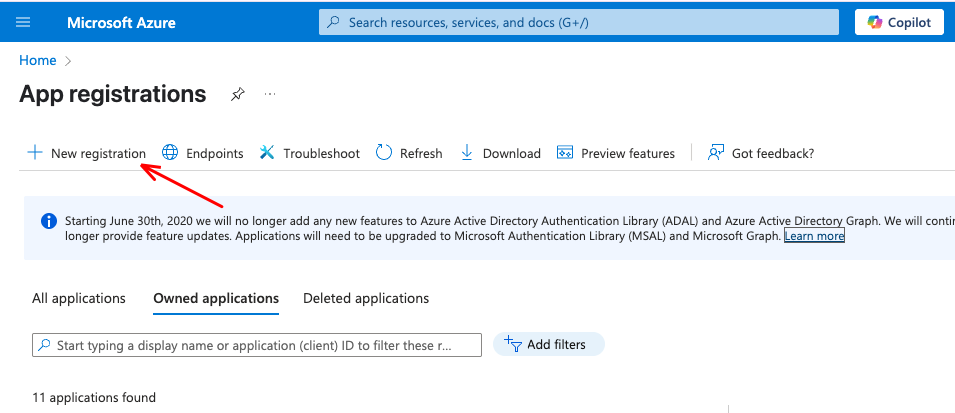Click the top search resources bar
This screenshot has height=413, width=955.
click(x=579, y=22)
